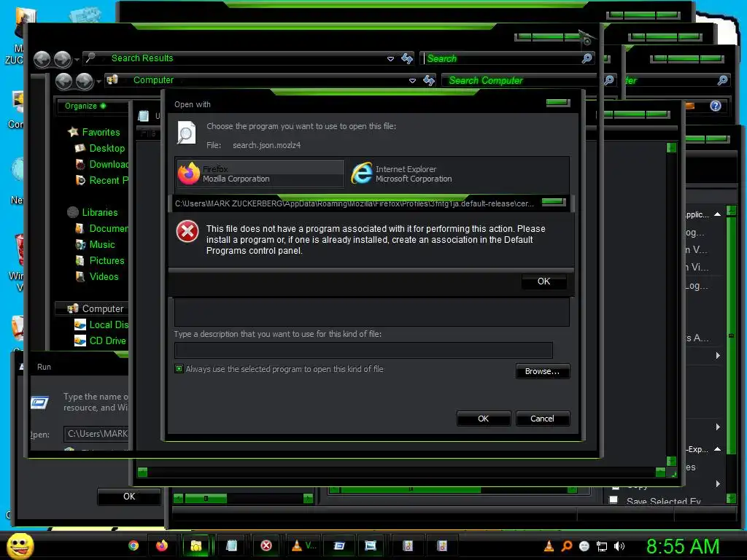Click the small smiley tray icon
Screen dimensions: 747x560
click(584, 547)
